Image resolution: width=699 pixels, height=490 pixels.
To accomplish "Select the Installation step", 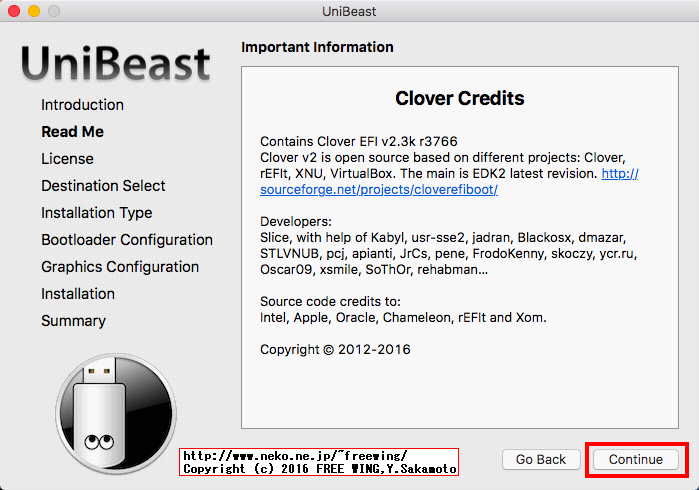I will click(x=78, y=294).
